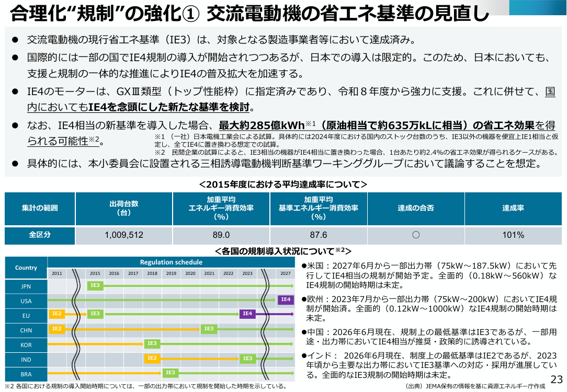This screenshot has height=392, width=567.
Task: Click table header 集計の範囲
Action: (x=40, y=208)
